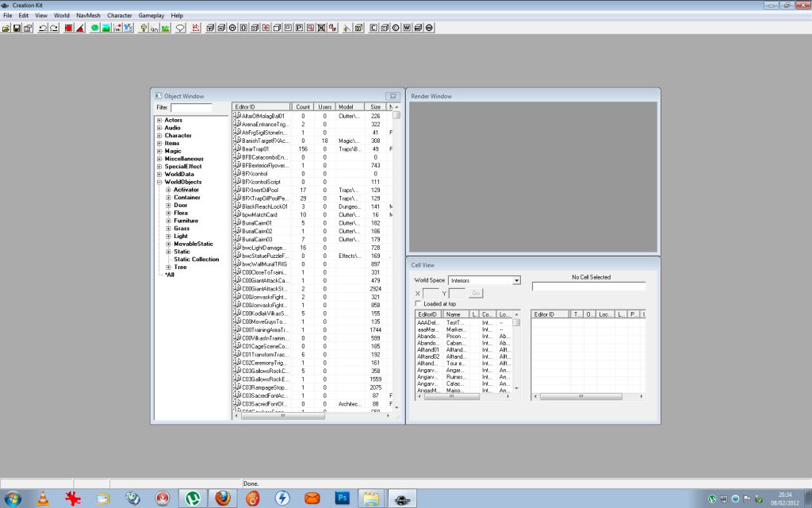The height and width of the screenshot is (508, 812).
Task: Open the Gameplay menu
Action: point(151,16)
